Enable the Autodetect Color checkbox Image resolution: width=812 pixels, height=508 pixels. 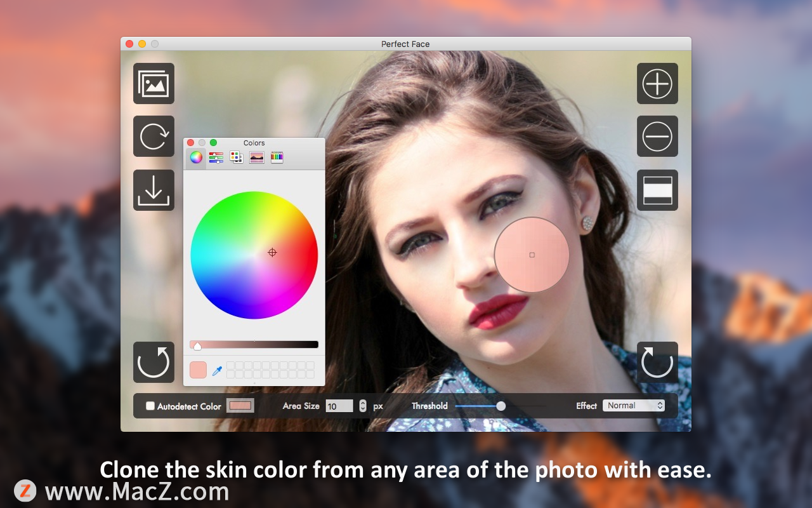pos(150,406)
